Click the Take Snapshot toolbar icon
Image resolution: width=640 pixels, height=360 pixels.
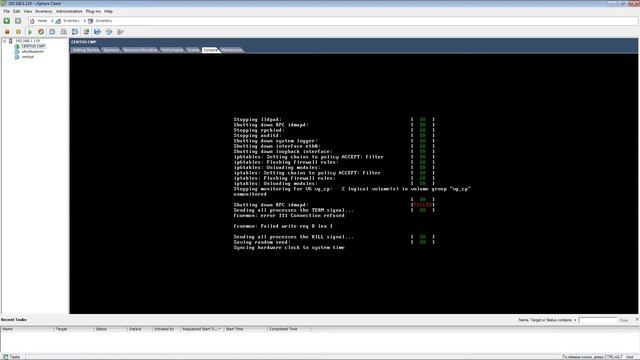pos(52,32)
